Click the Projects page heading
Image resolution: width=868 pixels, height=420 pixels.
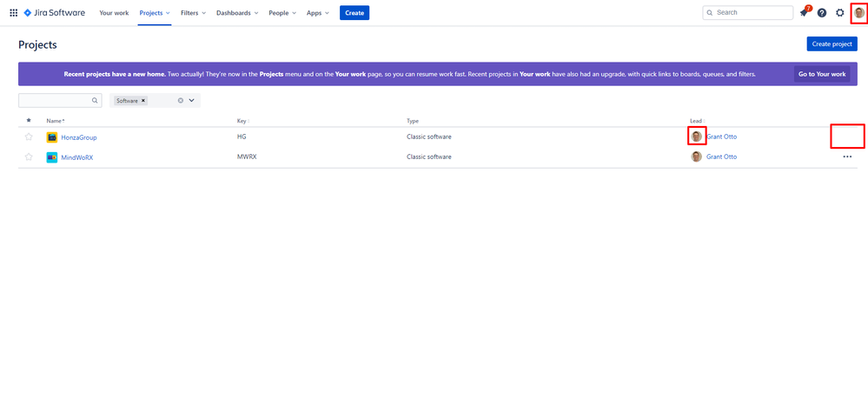37,45
